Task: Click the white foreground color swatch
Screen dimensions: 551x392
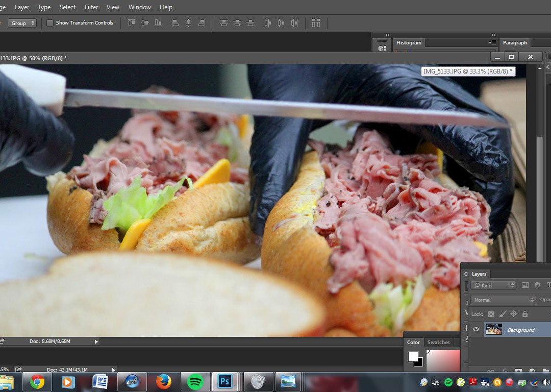Action: tap(413, 356)
